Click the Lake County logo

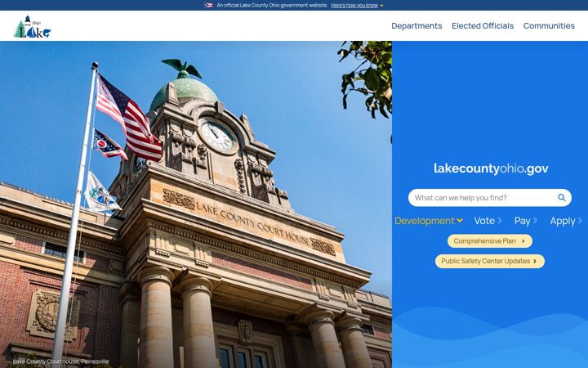tap(32, 27)
